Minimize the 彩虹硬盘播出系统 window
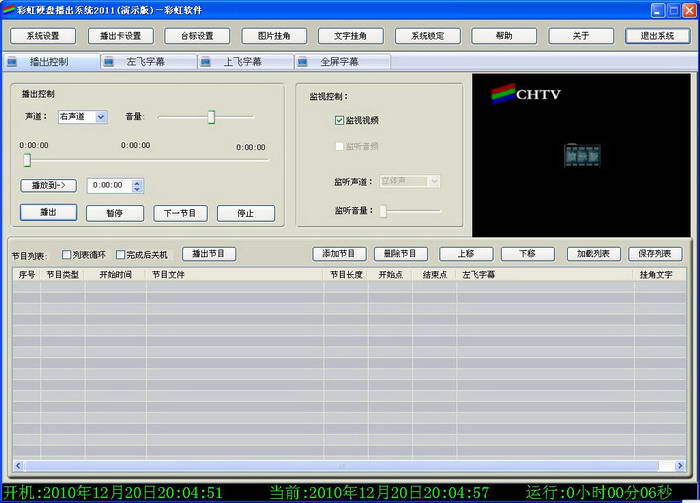The image size is (700, 503). click(658, 10)
